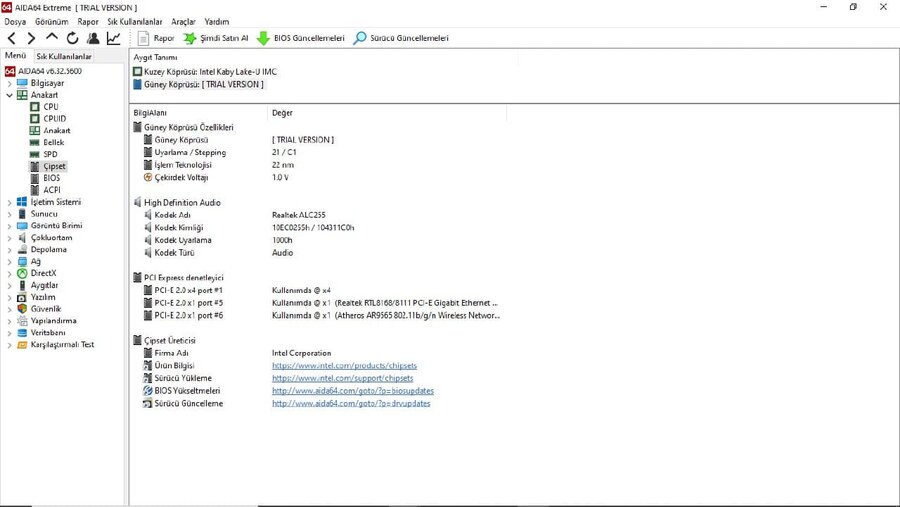900x507 pixels.
Task: Select the Güney Köprüsü TRIAL VERSION device row
Action: tap(198, 84)
